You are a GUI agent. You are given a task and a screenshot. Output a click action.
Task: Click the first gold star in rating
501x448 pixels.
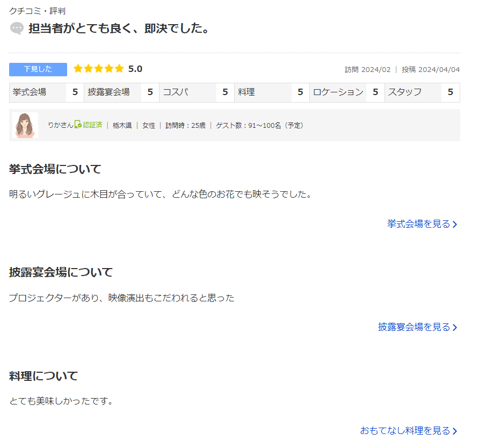coord(78,69)
